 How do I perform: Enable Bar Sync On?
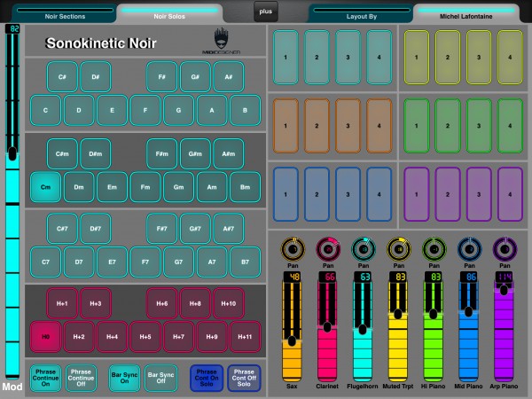[124, 378]
